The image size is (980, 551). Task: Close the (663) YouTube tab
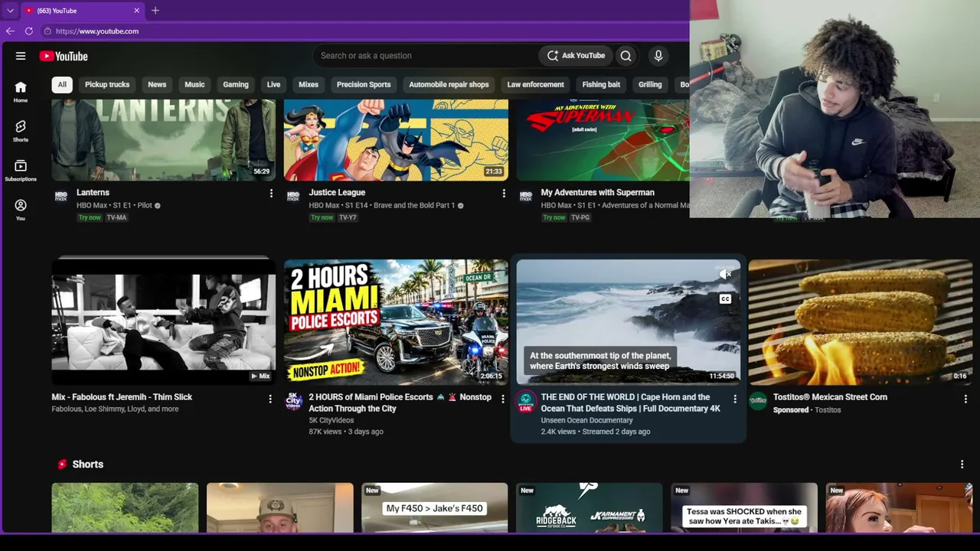pyautogui.click(x=136, y=11)
